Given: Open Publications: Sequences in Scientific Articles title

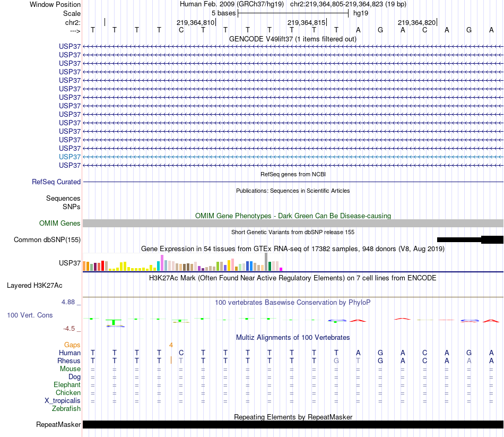Looking at the screenshot, I should (x=293, y=191).
